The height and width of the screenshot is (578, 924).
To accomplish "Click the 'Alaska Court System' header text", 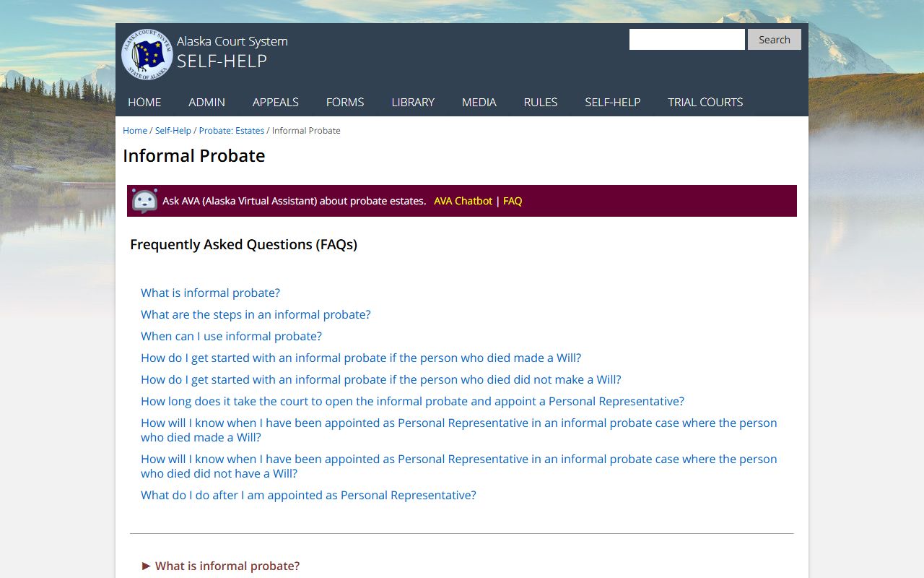I will (x=232, y=41).
